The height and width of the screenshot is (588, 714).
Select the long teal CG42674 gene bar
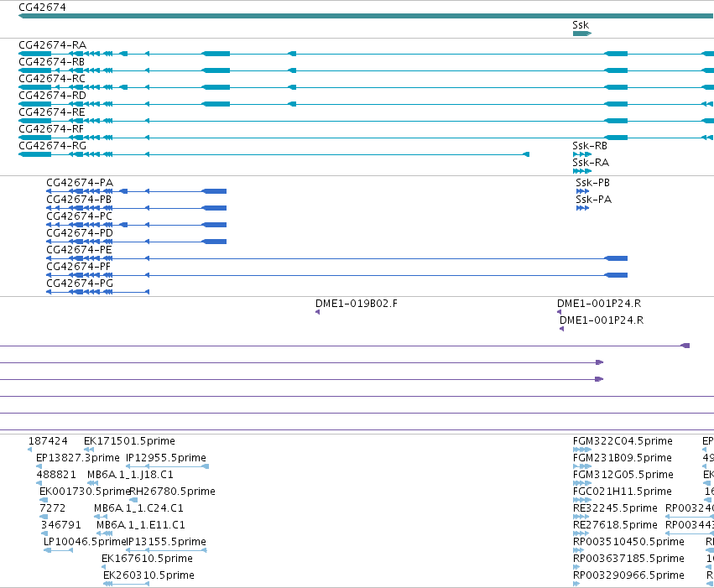(366, 16)
